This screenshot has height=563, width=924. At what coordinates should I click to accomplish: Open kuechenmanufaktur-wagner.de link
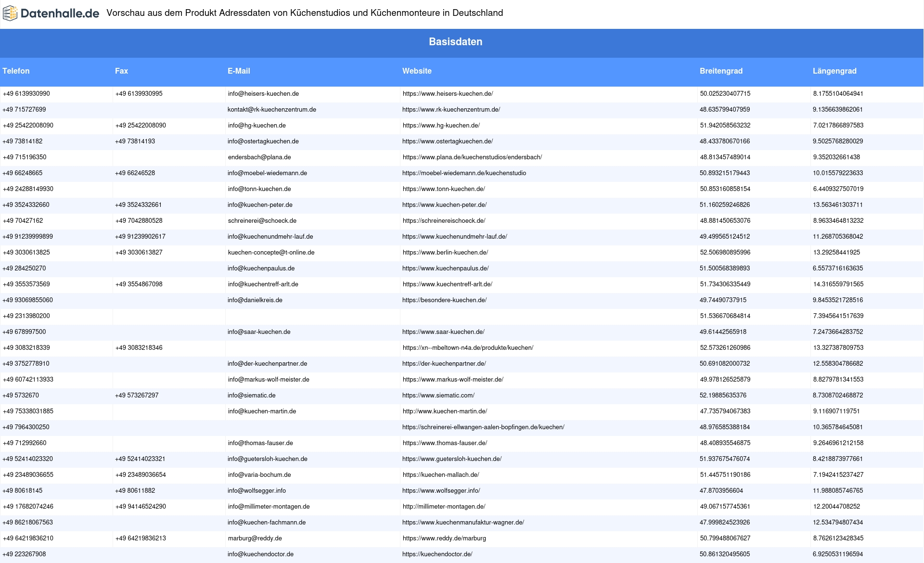[463, 523]
